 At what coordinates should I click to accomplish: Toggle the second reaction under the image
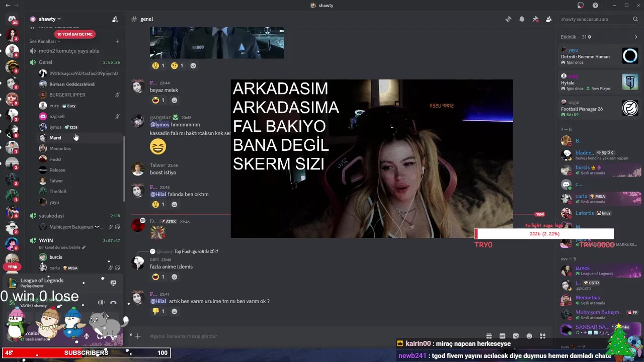[177, 65]
